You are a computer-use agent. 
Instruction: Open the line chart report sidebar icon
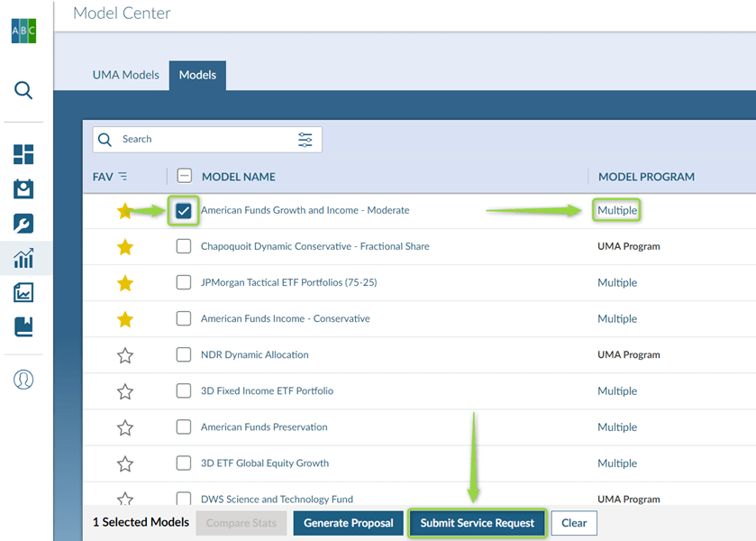click(x=23, y=293)
